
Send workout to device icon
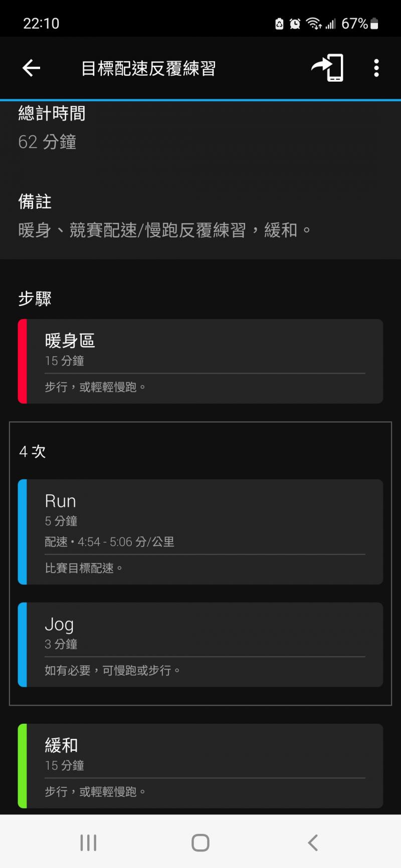click(x=328, y=68)
